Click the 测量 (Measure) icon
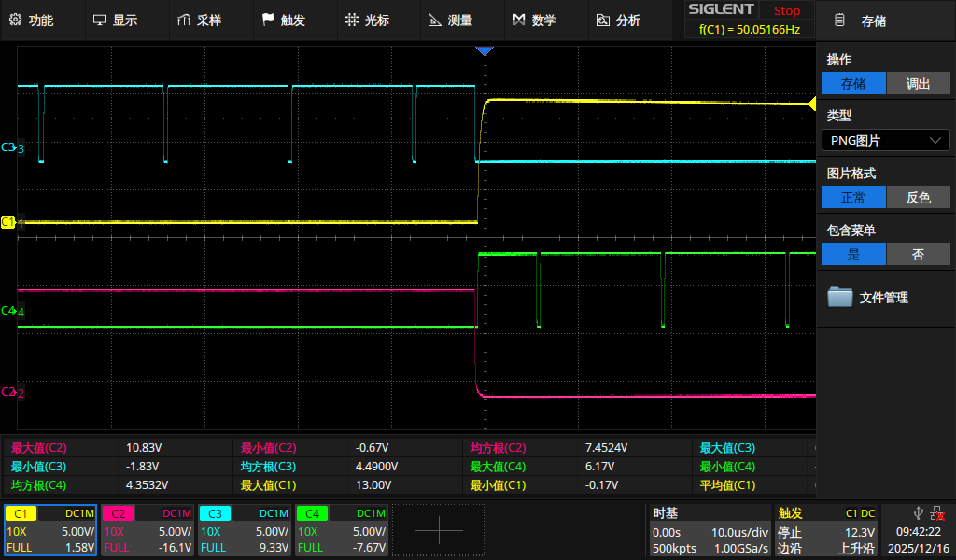Image resolution: width=956 pixels, height=560 pixels. [x=434, y=20]
